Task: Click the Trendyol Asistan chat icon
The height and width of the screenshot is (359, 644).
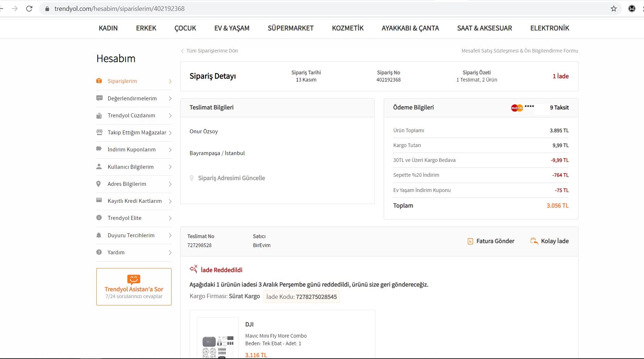Action: tap(134, 279)
